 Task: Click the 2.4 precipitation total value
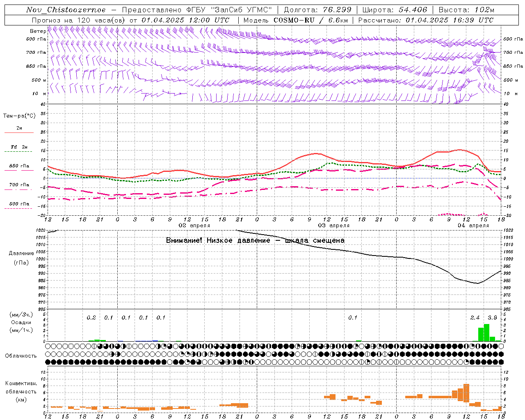(x=475, y=317)
